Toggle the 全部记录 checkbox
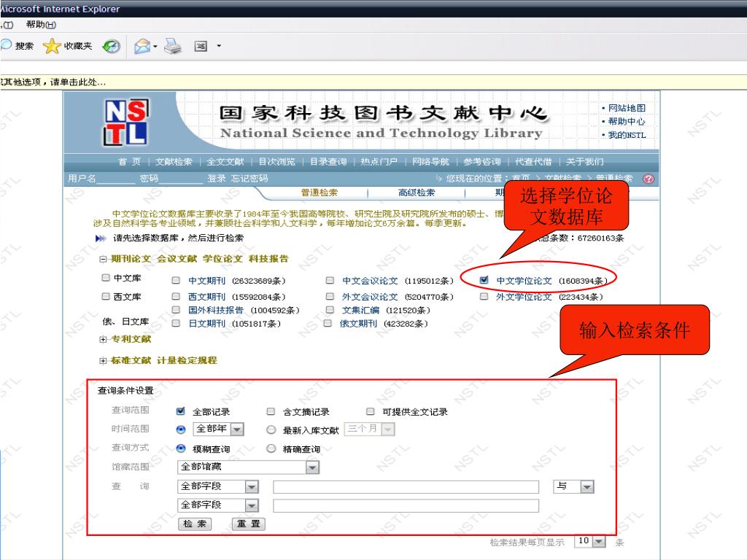 click(181, 411)
